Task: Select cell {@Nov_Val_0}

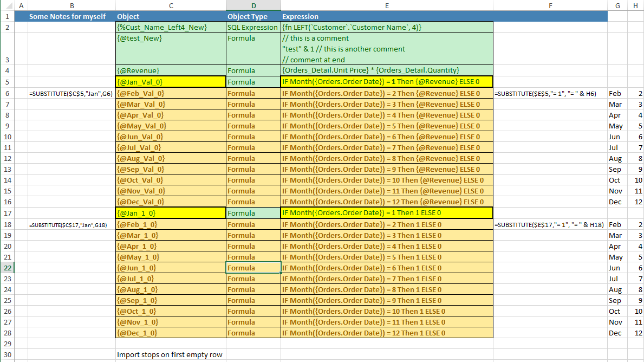Action: [171, 191]
